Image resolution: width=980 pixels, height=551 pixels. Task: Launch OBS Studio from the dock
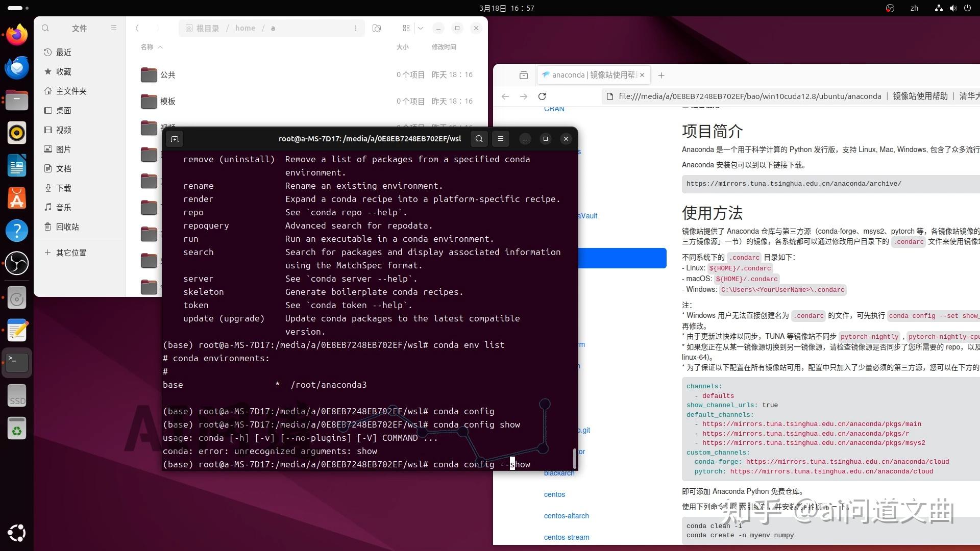tap(17, 263)
